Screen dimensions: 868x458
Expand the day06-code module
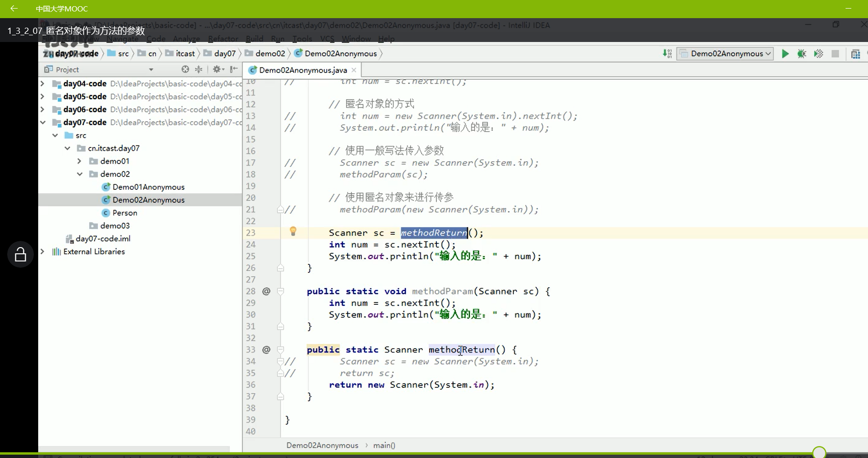pyautogui.click(x=42, y=109)
